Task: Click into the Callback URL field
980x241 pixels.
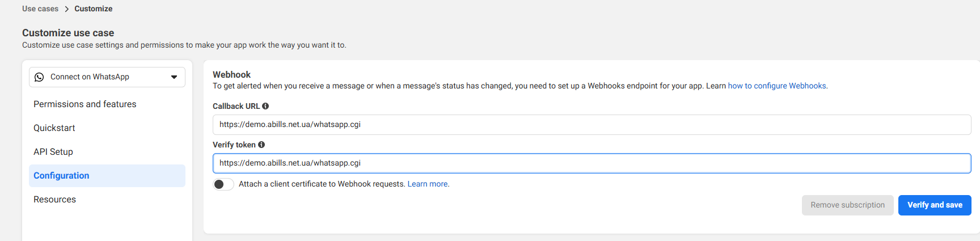Action: tap(592, 125)
